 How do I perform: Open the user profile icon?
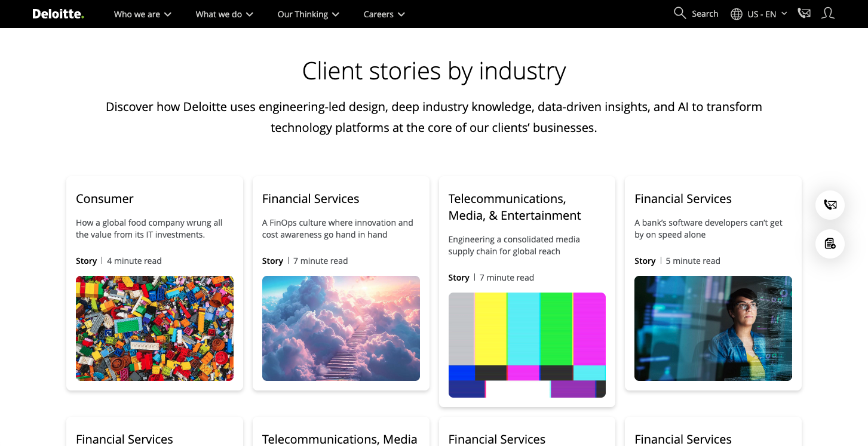[x=827, y=13]
